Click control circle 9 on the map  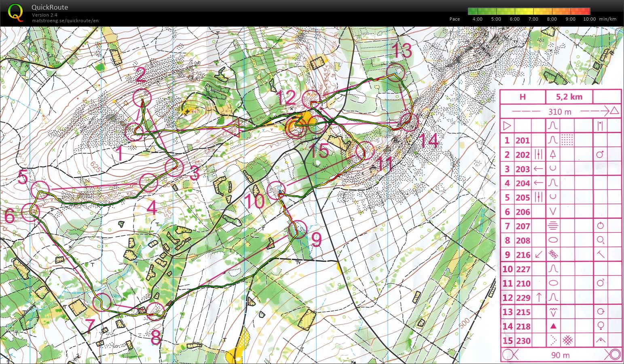coord(298,229)
